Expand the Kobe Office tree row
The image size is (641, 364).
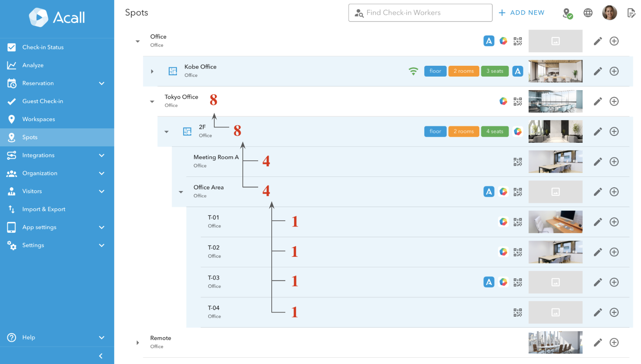tap(152, 71)
